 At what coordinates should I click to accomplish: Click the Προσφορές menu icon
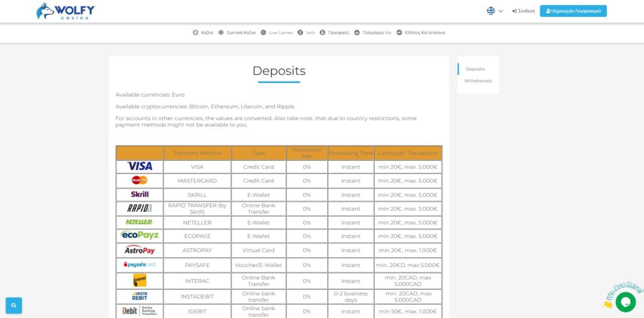pyautogui.click(x=323, y=33)
